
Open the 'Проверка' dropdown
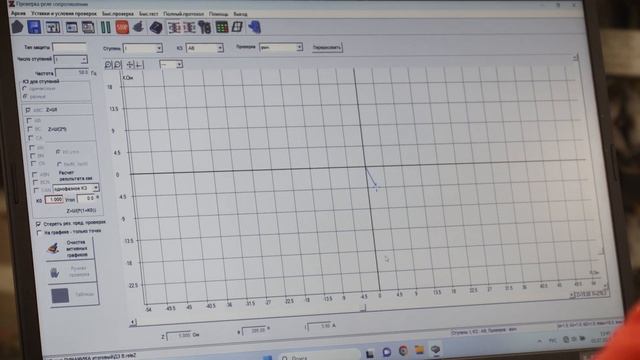281,47
